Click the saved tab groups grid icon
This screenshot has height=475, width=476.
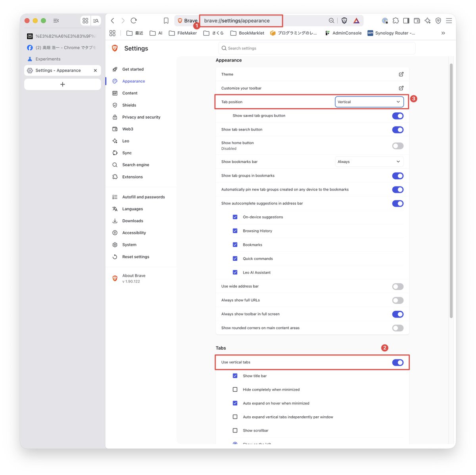tap(85, 21)
